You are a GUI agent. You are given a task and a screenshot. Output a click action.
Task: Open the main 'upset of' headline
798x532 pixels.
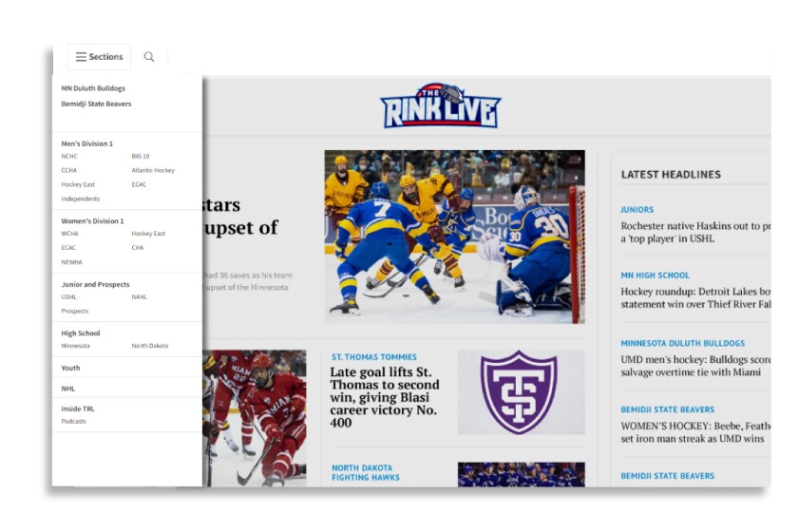point(240,216)
